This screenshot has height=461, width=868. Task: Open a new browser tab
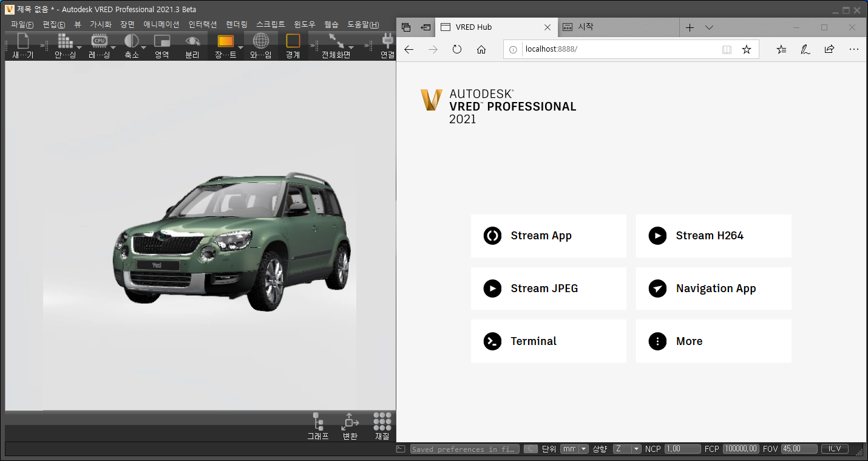coord(690,27)
